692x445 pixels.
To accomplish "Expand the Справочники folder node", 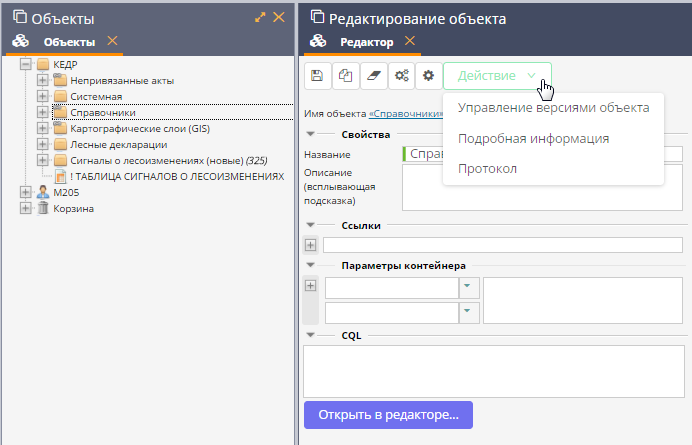I will [x=42, y=113].
